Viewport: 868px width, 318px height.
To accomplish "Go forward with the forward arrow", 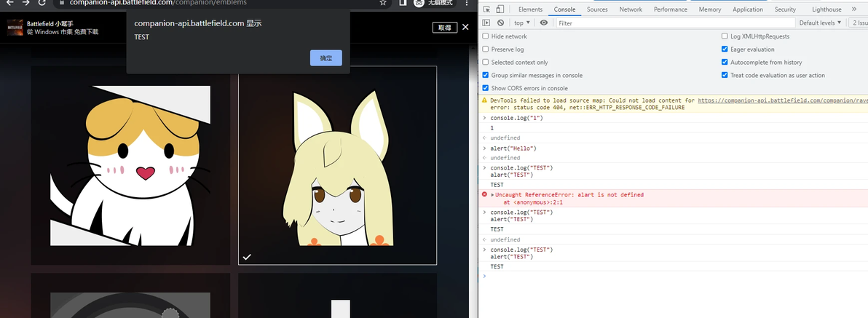I will click(x=25, y=2).
